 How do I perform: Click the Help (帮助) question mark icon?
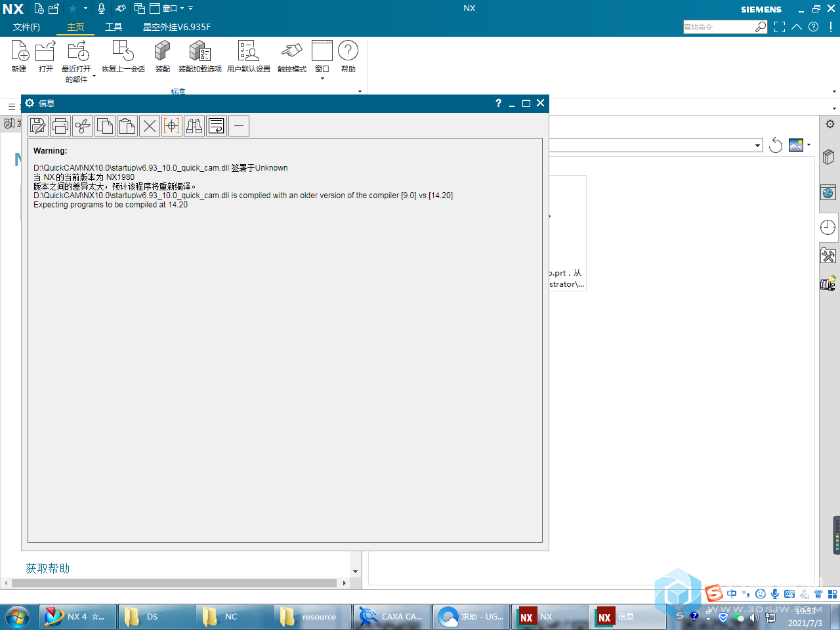click(348, 51)
